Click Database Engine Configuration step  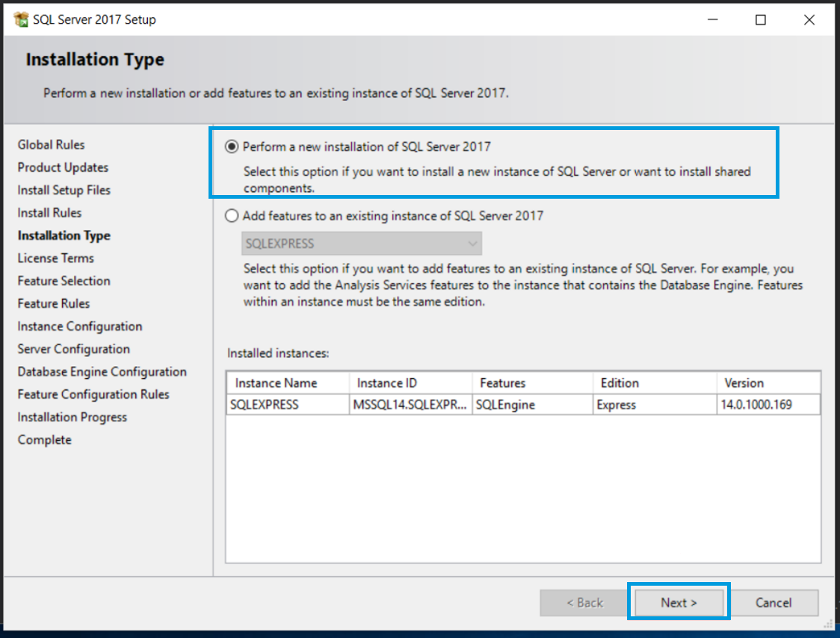pyautogui.click(x=102, y=372)
